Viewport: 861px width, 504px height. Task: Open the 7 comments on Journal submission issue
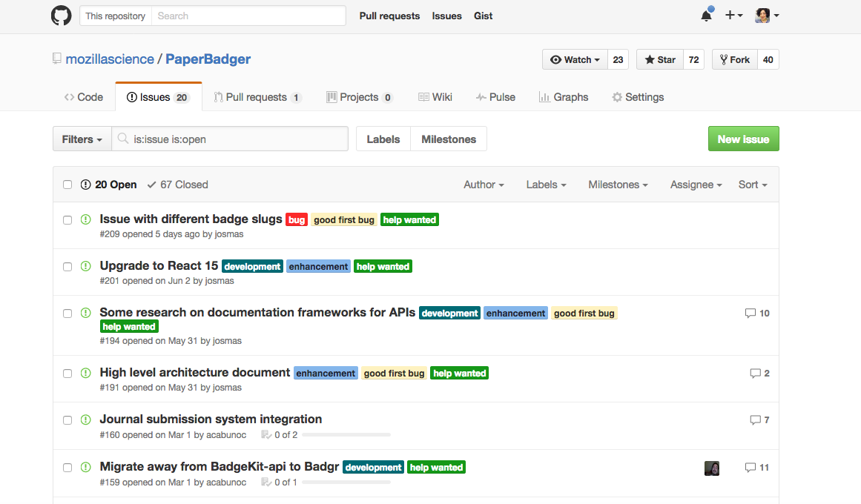coord(760,420)
